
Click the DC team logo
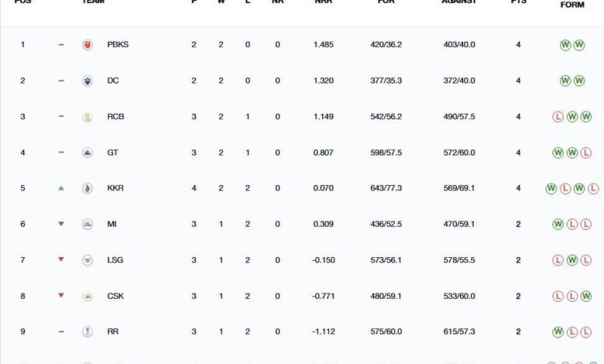[x=88, y=81]
